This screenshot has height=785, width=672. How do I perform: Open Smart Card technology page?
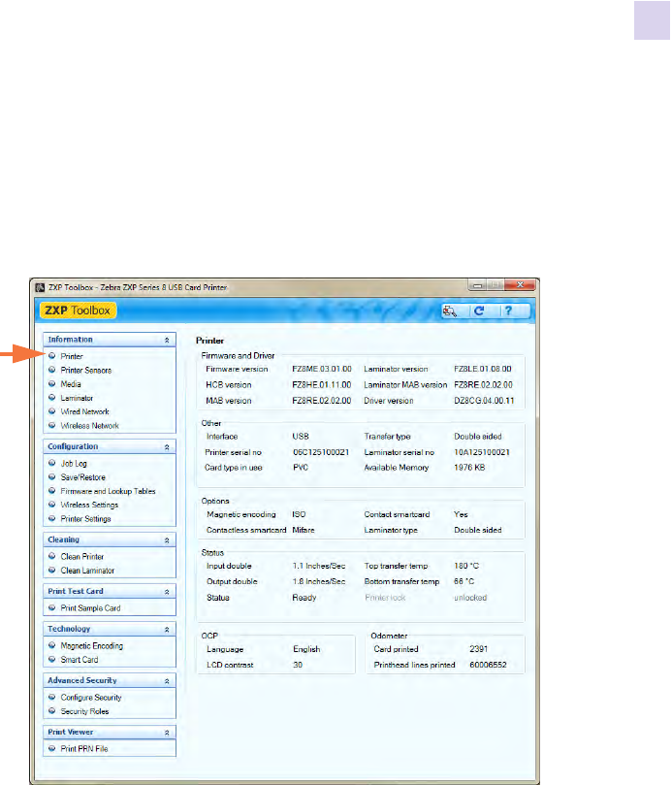80,660
